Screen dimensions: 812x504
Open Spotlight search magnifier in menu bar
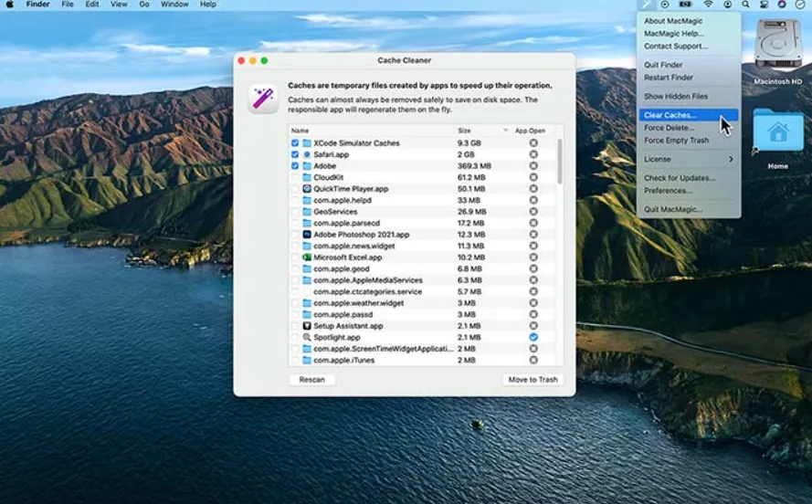point(745,5)
